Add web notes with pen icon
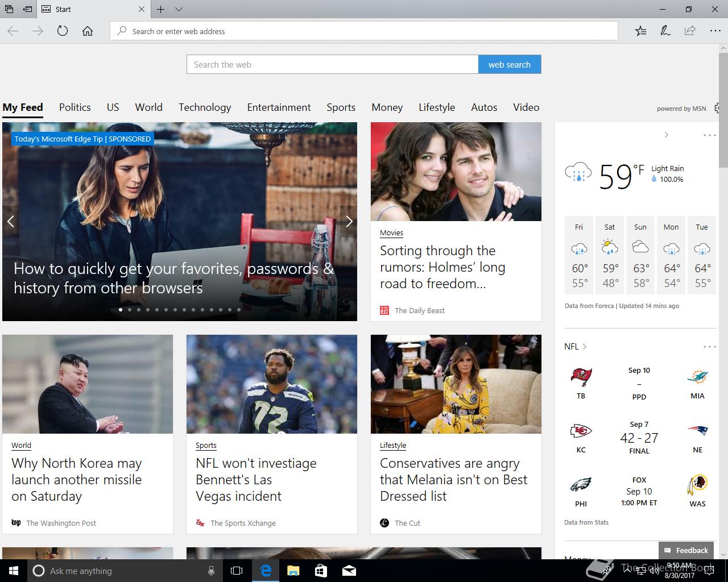Screen dimensions: 728x582 [665, 31]
